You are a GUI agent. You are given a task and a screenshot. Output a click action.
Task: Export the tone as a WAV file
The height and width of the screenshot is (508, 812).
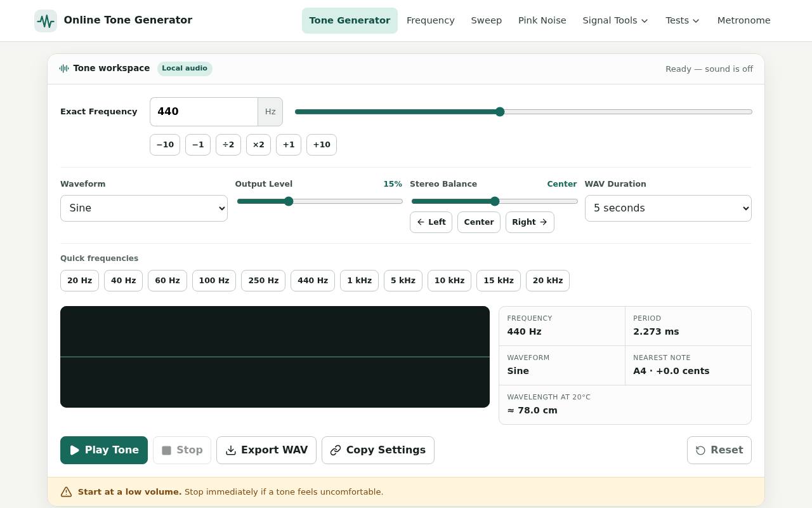pos(266,450)
